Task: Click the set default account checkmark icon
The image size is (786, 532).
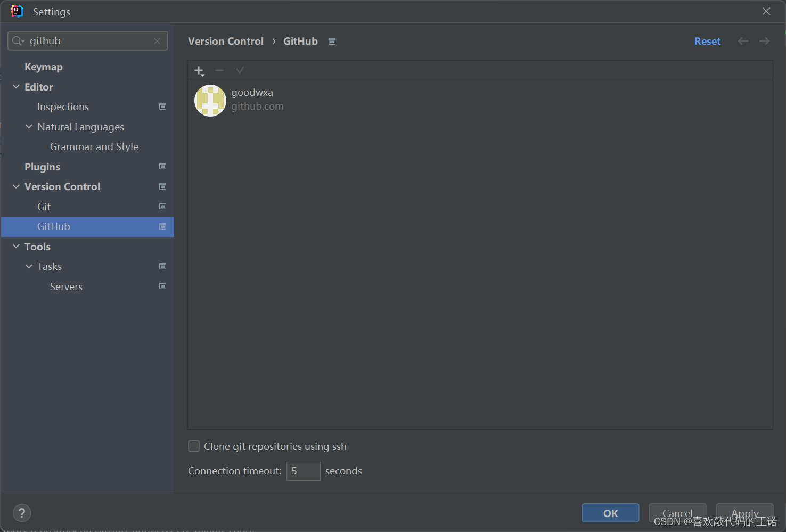Action: (x=240, y=70)
